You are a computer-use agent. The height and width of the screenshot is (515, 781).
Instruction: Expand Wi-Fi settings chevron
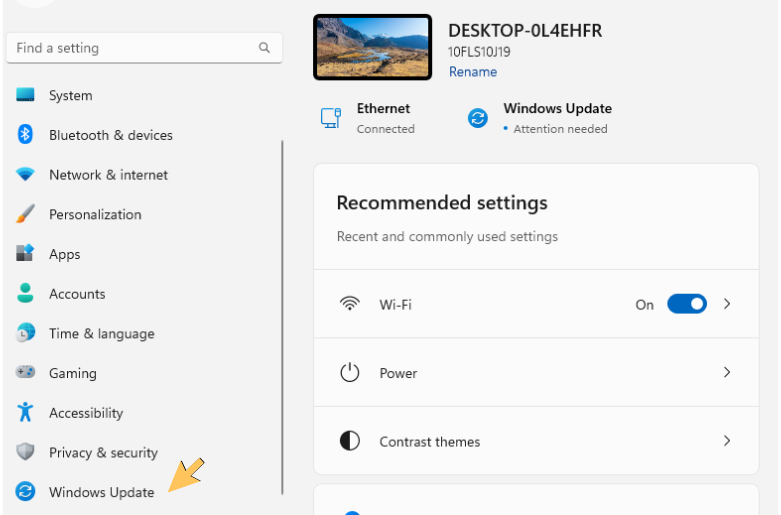(x=727, y=304)
